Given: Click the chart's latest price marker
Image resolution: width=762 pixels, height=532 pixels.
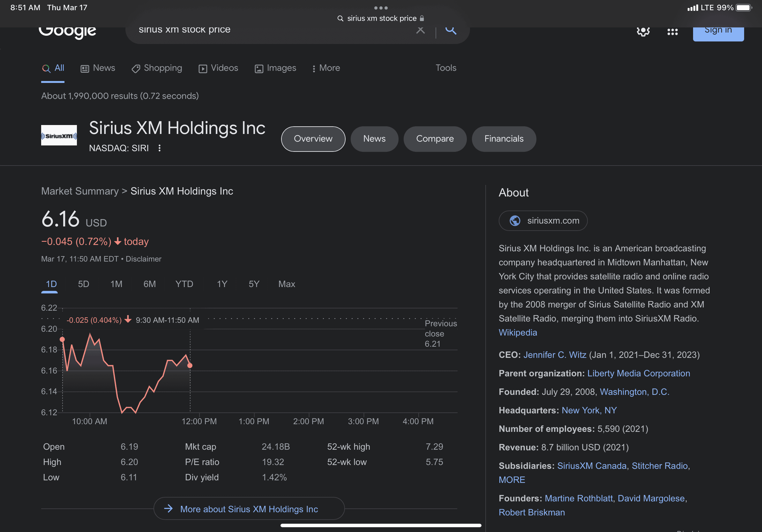Looking at the screenshot, I should 190,366.
